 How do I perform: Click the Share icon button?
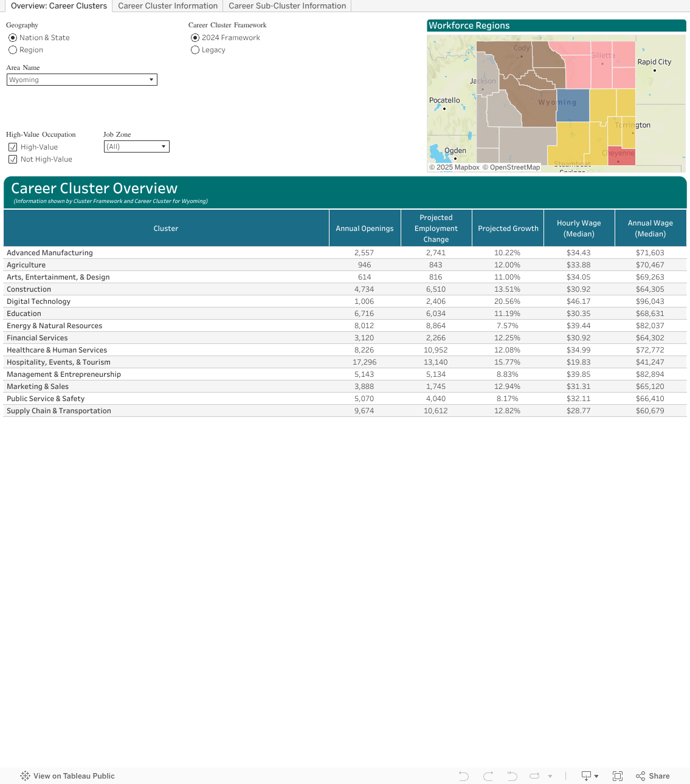653,776
